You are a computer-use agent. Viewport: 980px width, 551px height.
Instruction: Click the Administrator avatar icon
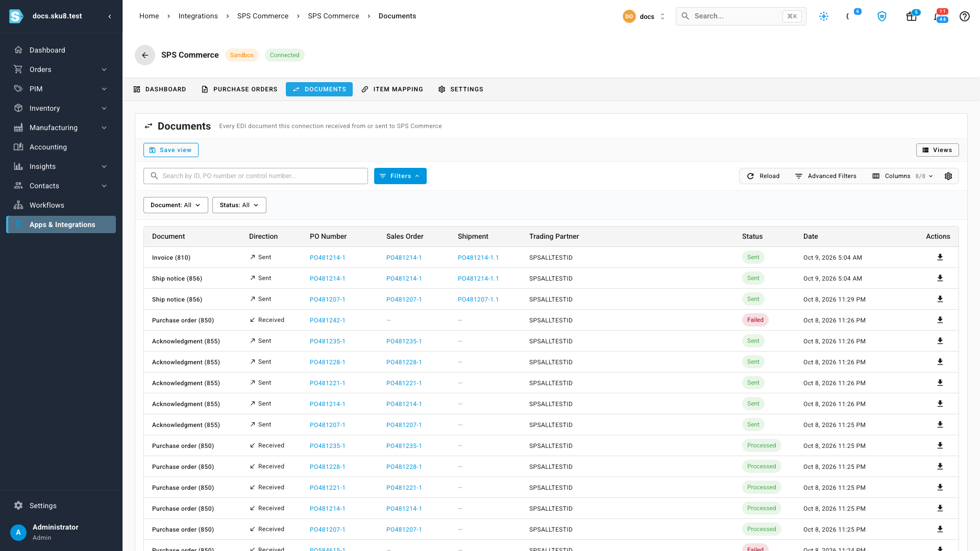click(18, 532)
